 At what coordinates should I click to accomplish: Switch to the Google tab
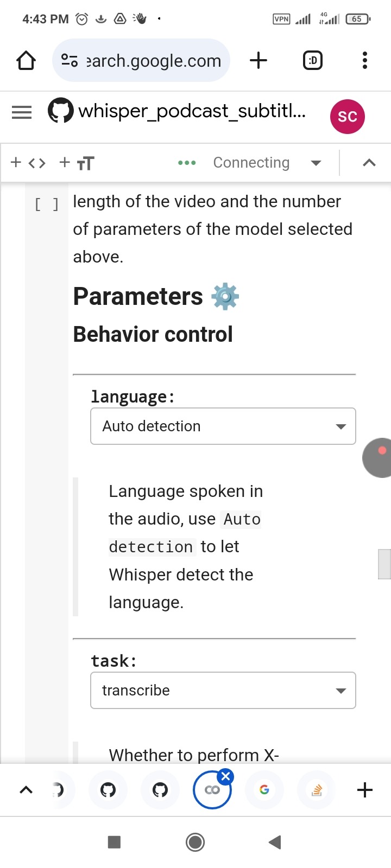point(264,790)
